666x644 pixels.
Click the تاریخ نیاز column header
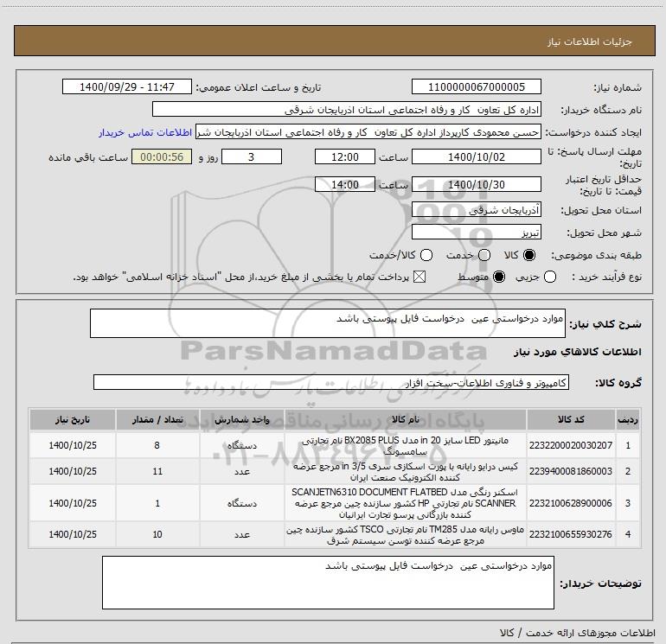point(73,419)
